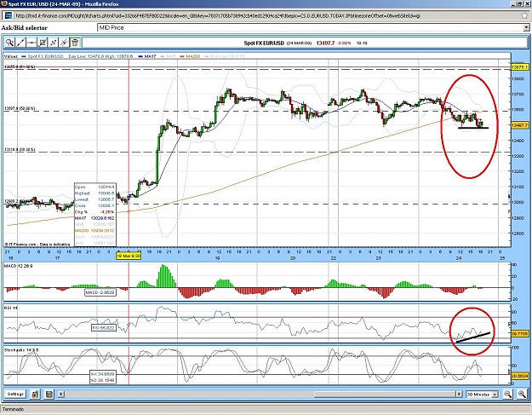Click the bookmark star in address bar
This screenshot has height=415, width=532.
tap(524, 15)
